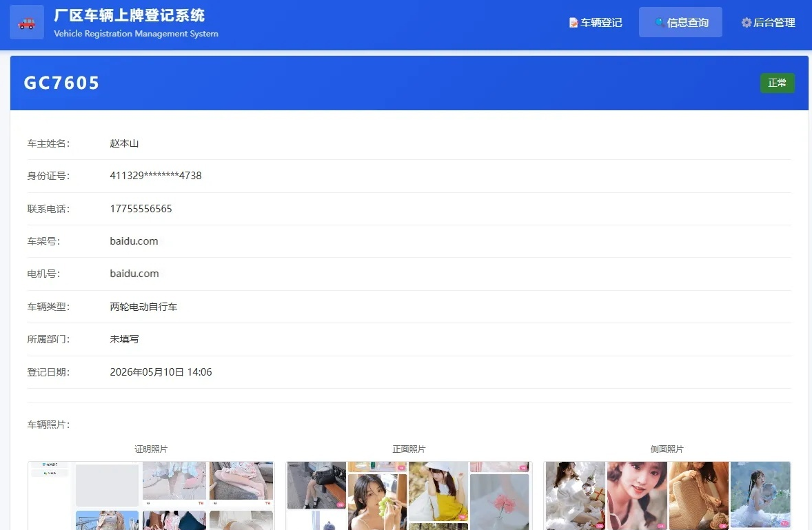Click the red car logo icon
Viewport: 812px width, 530px height.
26,22
